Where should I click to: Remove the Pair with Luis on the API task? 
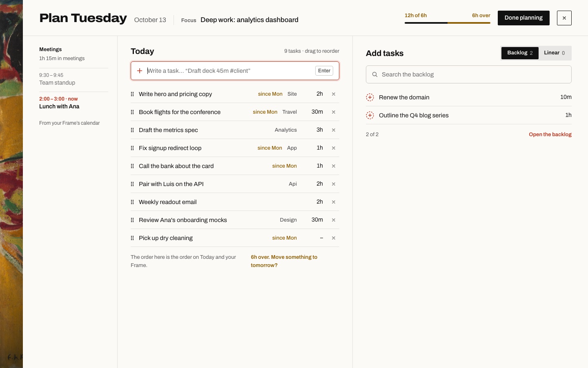[334, 184]
